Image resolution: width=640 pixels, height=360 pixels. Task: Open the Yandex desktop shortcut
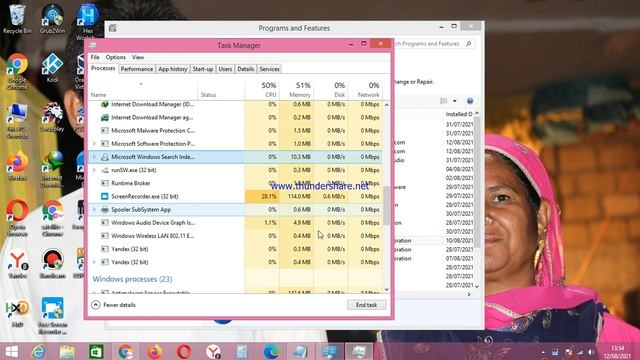point(18,264)
